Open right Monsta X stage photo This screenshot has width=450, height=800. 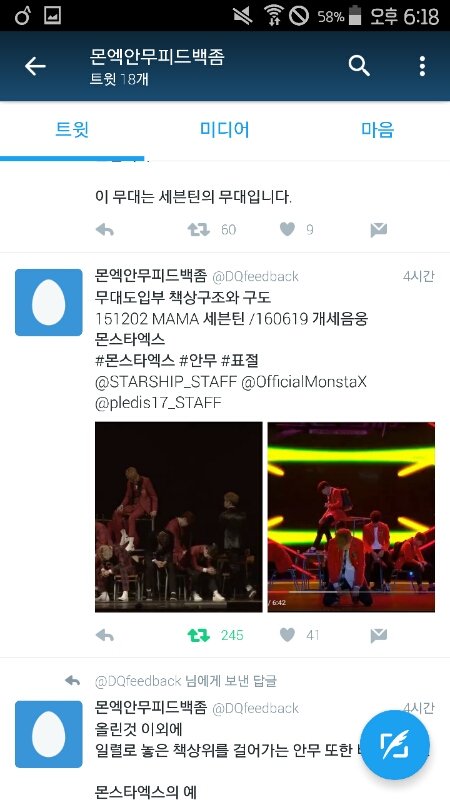point(352,517)
